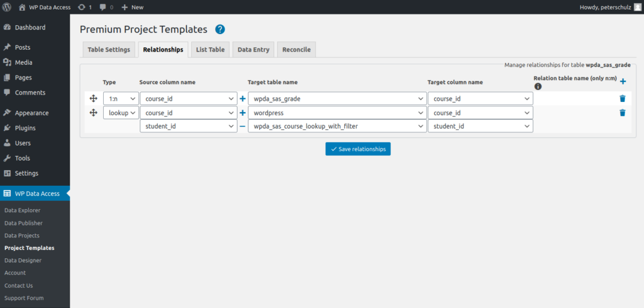
Task: Click the move handle of the 1:n row
Action: pos(93,99)
